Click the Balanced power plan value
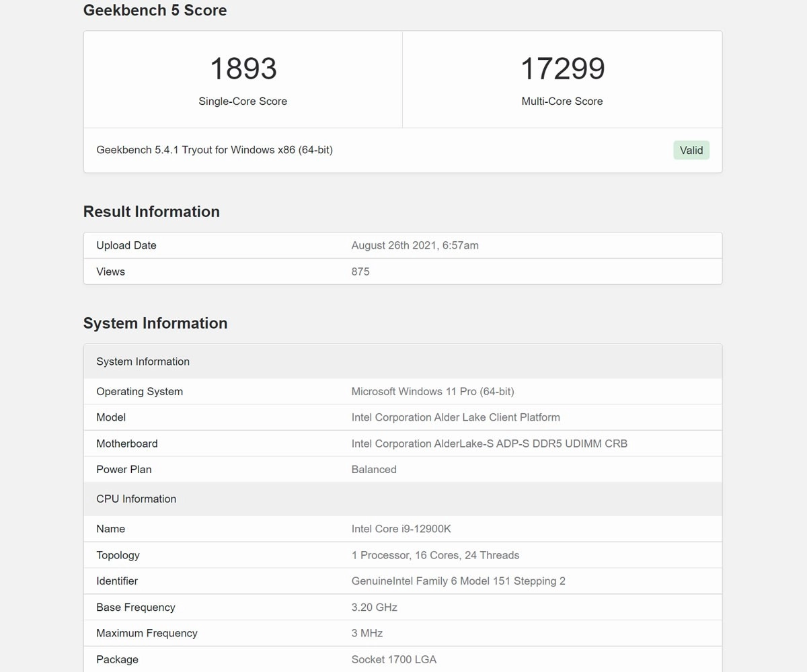Image resolution: width=807 pixels, height=672 pixels. [x=374, y=469]
